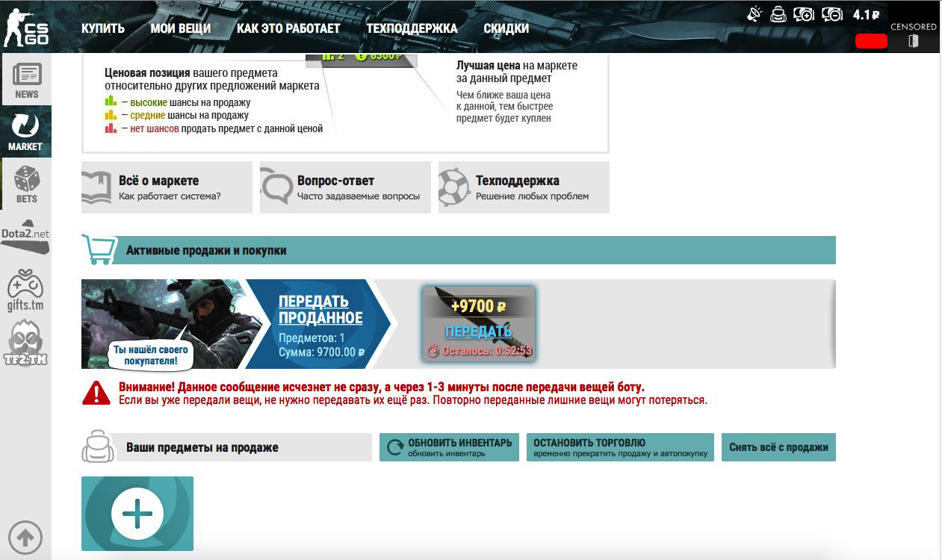Click the 'Снять всё с продажи' button
Viewport: 942px width, 560px height.
click(x=778, y=447)
